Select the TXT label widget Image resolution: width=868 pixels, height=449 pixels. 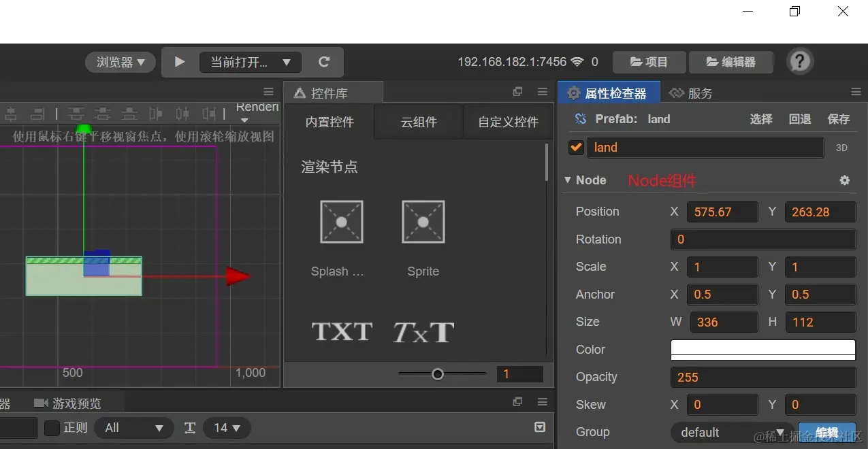tap(342, 331)
